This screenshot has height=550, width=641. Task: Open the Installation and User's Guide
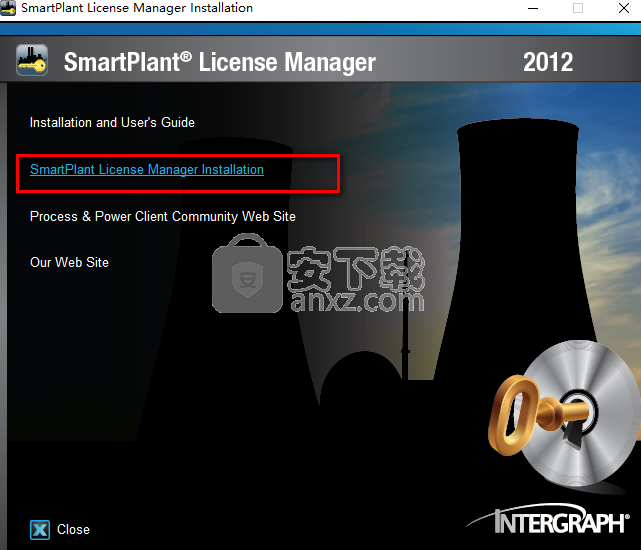click(112, 123)
